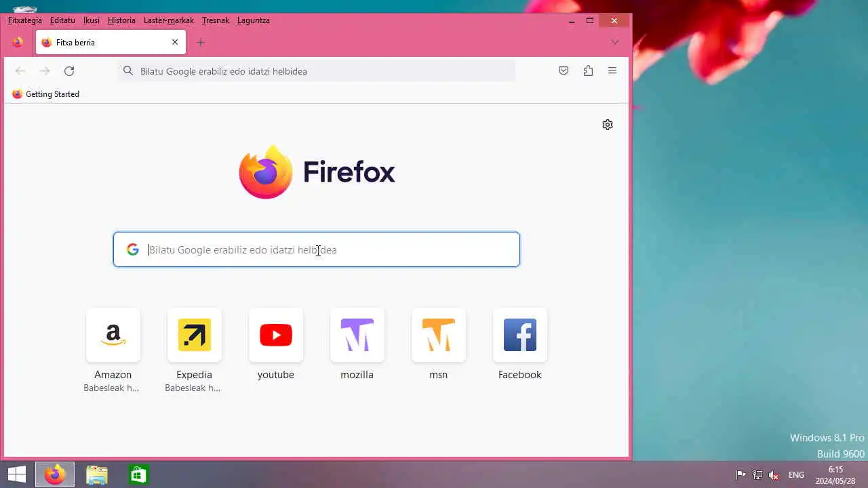Open Getting Started bookmark
The width and height of the screenshot is (868, 488).
(45, 94)
